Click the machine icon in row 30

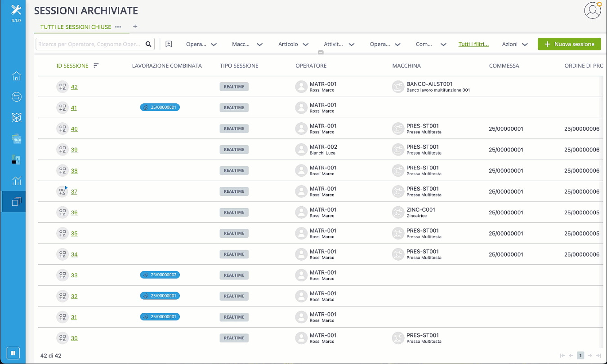tap(398, 338)
